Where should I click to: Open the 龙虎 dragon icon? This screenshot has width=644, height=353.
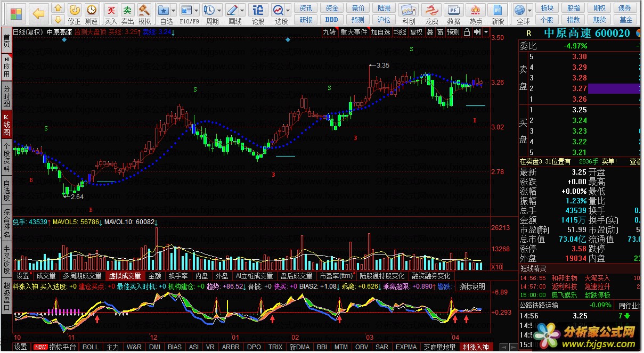[x=431, y=13]
